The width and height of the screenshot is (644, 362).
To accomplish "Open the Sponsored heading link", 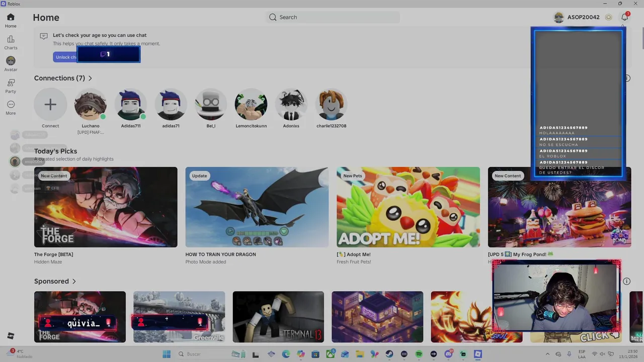I will (51, 281).
